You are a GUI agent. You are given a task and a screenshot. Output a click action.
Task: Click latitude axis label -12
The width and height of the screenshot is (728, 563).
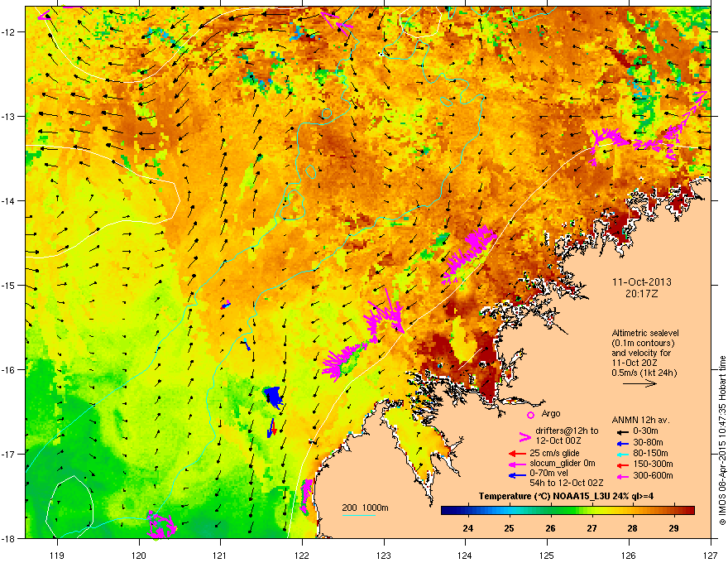click(x=9, y=31)
